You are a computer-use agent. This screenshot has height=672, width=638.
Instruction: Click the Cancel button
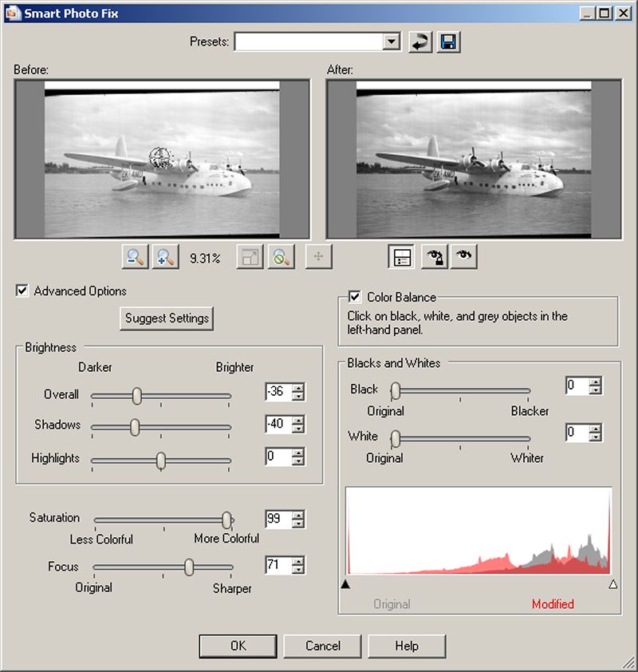[x=322, y=646]
